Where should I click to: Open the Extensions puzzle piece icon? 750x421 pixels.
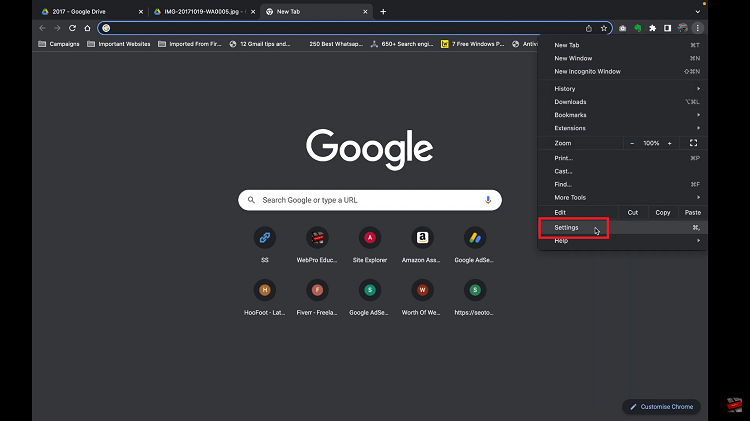pos(652,28)
